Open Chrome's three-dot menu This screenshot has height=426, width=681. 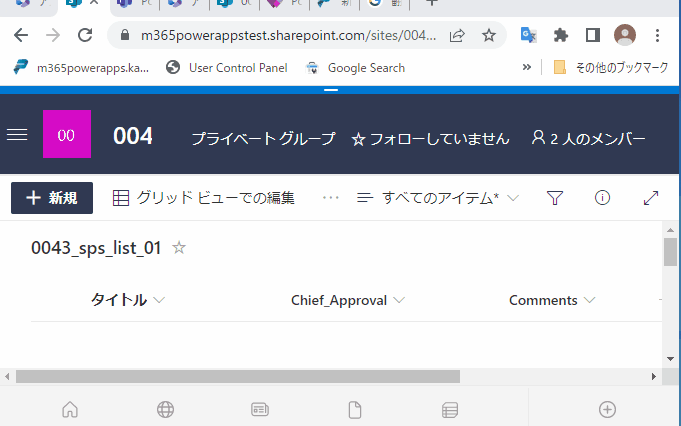click(657, 35)
